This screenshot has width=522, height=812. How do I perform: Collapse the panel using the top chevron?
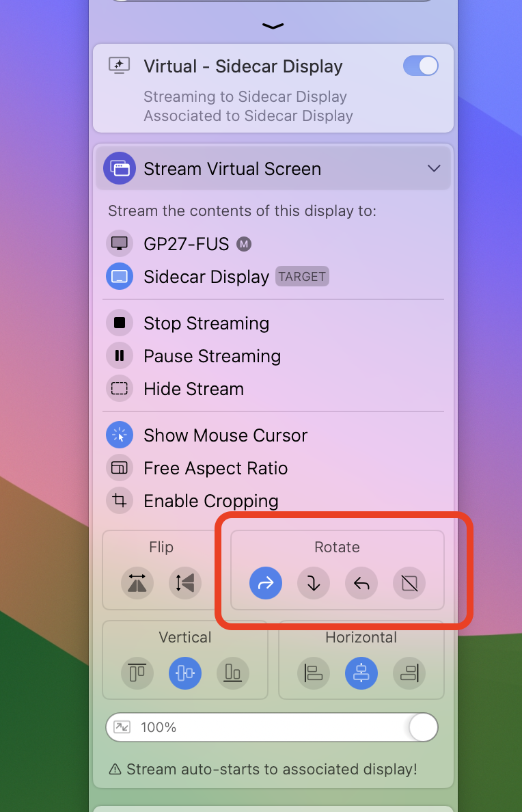tap(273, 26)
